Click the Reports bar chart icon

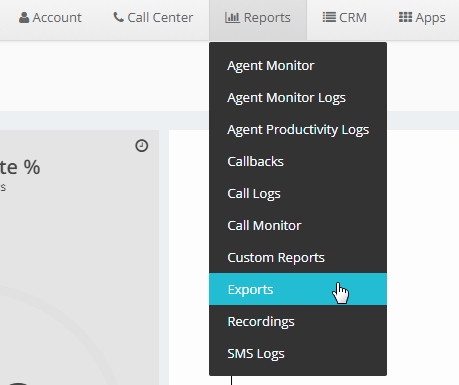click(232, 17)
